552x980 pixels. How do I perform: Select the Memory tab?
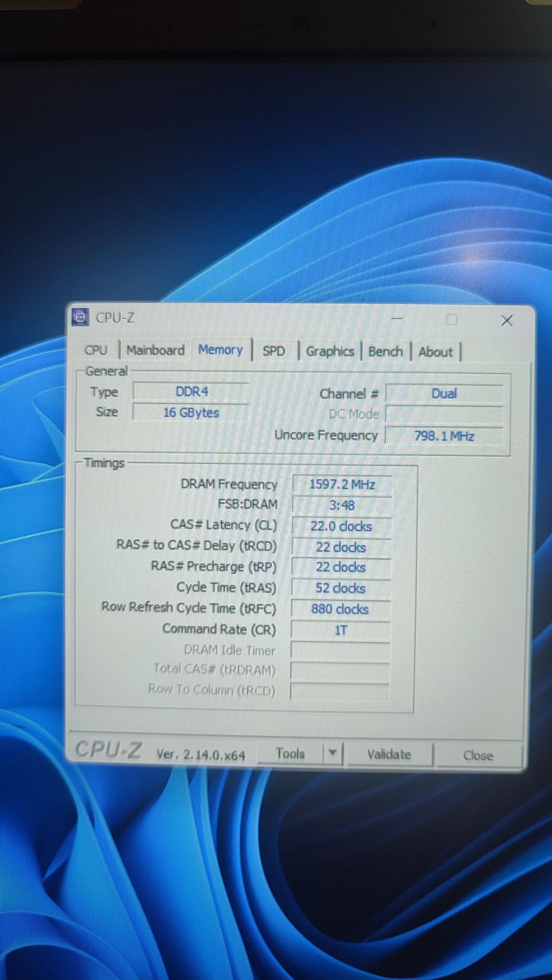[221, 350]
